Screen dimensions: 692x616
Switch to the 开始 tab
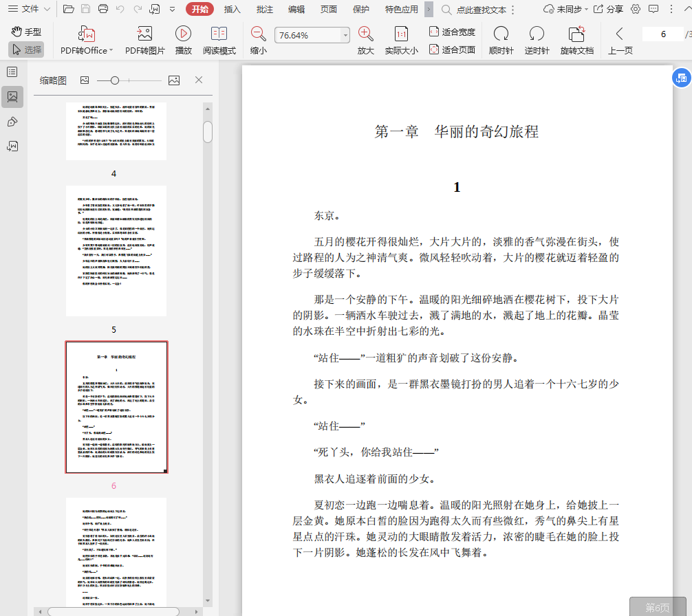200,9
